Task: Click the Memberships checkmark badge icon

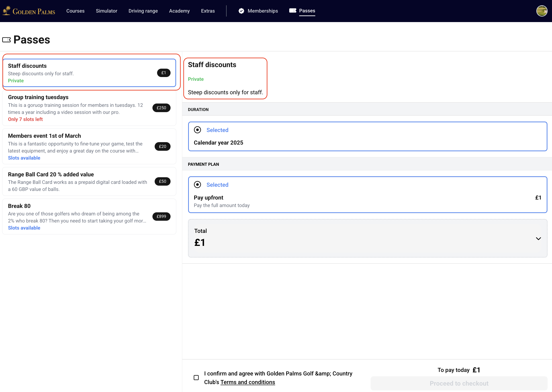Action: tap(241, 11)
